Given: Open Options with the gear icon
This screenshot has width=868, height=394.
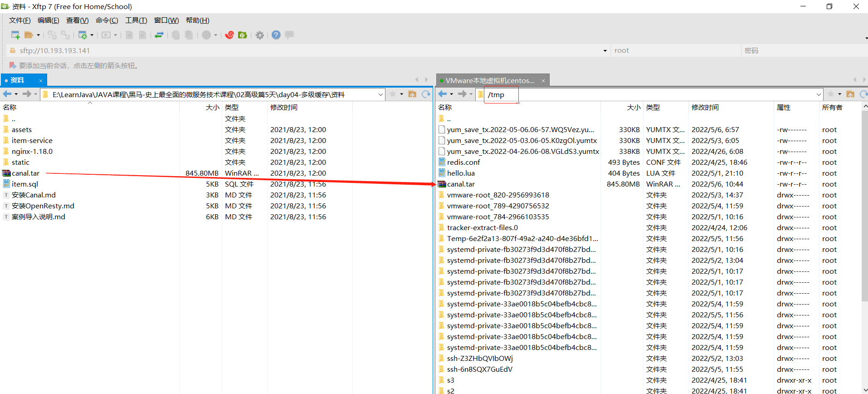Looking at the screenshot, I should point(259,35).
